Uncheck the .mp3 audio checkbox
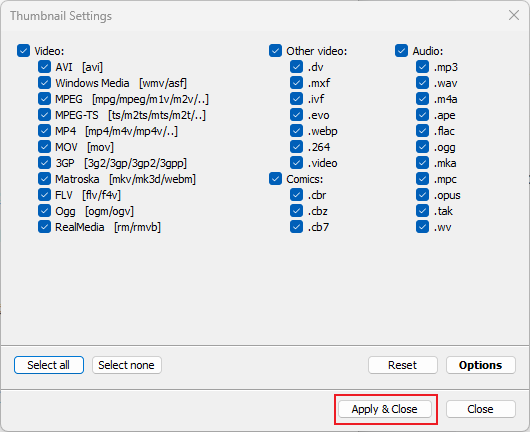The image size is (530, 432). (423, 67)
